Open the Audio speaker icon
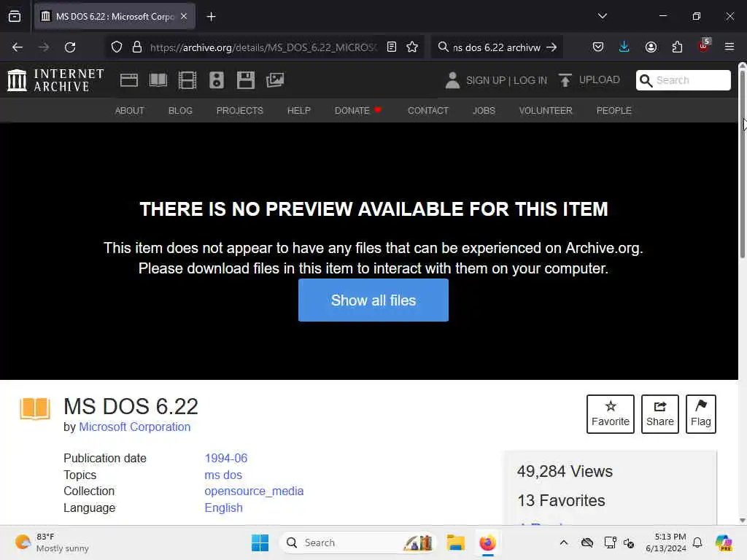747x560 pixels. (x=216, y=80)
